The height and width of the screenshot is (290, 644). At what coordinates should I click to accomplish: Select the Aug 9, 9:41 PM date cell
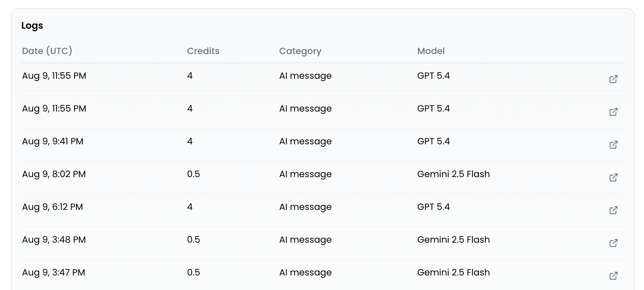53,141
